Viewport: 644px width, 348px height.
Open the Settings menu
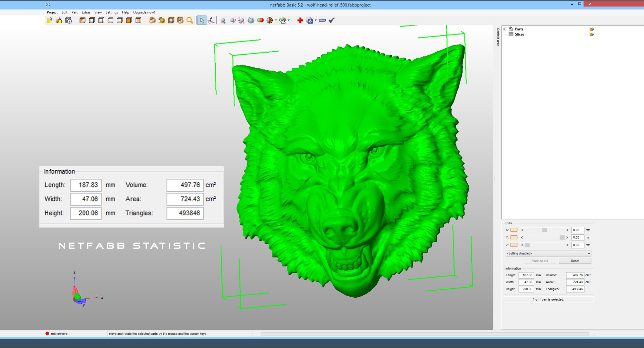[112, 12]
